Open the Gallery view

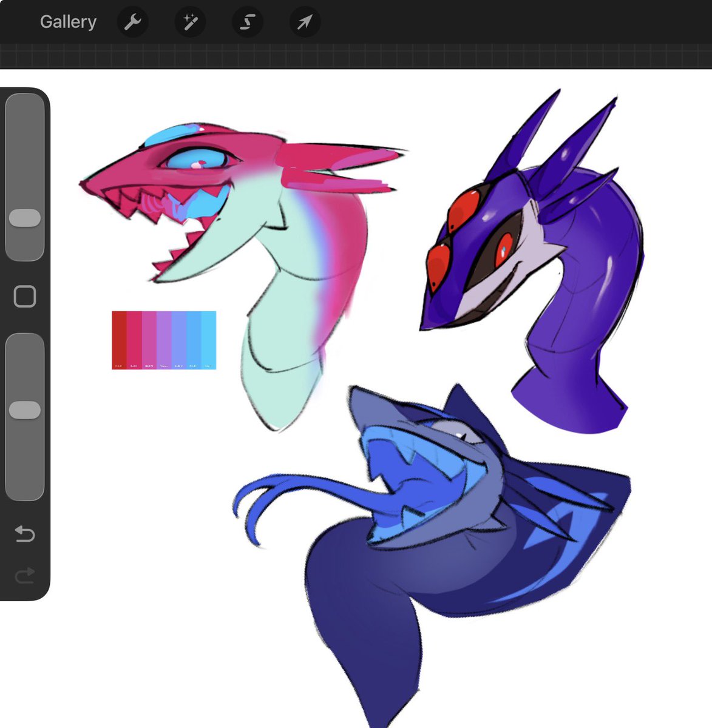coord(68,22)
